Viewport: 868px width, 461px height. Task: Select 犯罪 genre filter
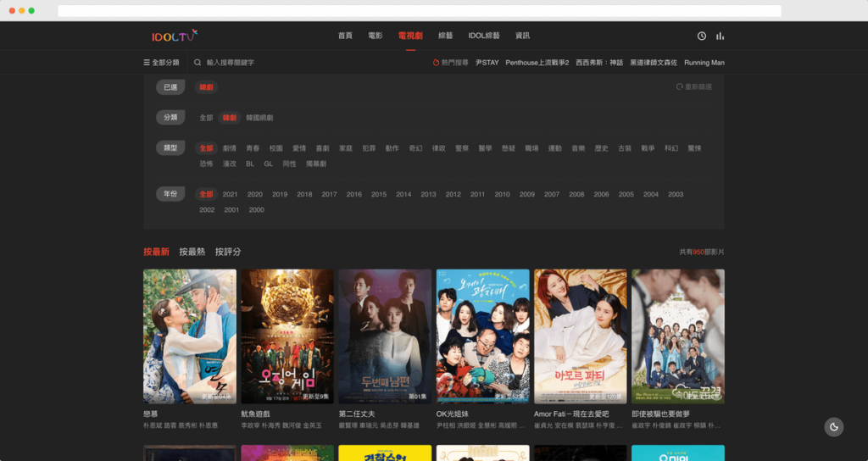(x=370, y=148)
